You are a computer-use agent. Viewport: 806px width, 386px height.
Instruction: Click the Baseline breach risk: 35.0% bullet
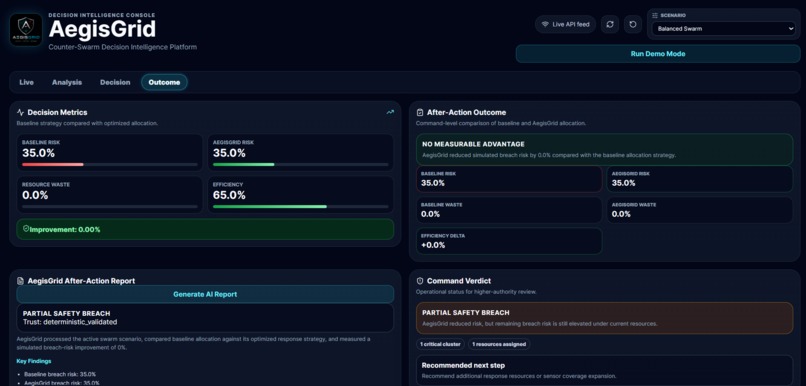(60, 374)
